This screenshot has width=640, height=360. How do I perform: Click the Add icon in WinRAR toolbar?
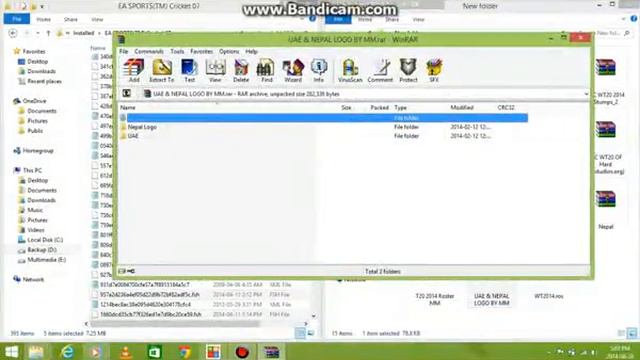(x=134, y=71)
